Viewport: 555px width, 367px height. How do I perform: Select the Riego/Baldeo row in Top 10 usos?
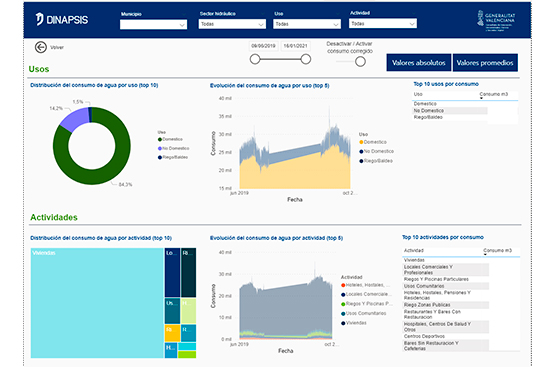tap(465, 117)
